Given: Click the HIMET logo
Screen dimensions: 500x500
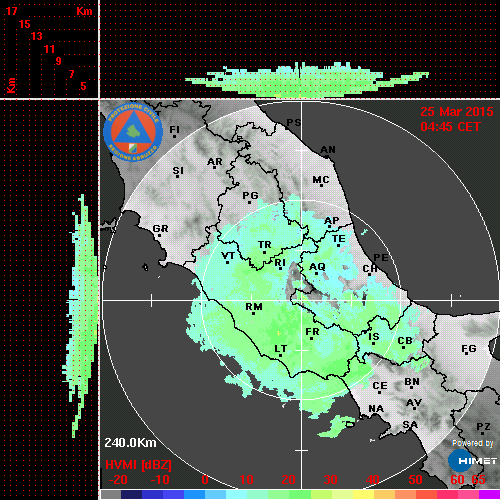Looking at the screenshot, I should 472,461.
